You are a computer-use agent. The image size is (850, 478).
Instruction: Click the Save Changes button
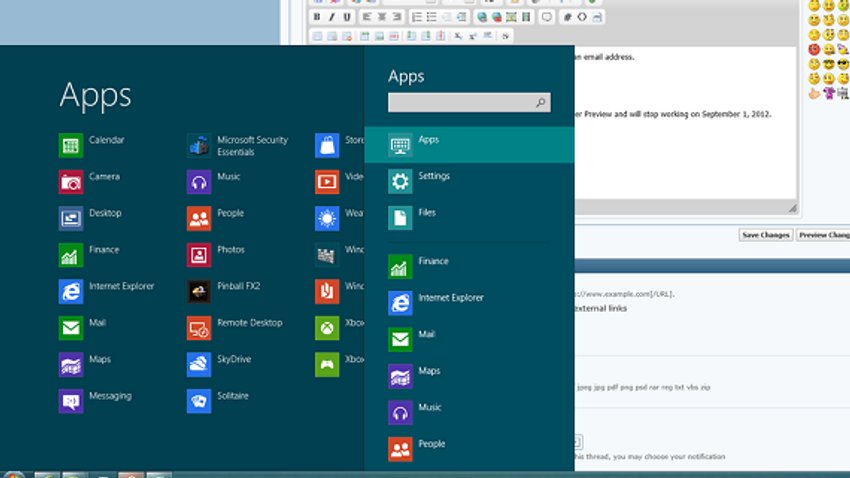(x=765, y=235)
